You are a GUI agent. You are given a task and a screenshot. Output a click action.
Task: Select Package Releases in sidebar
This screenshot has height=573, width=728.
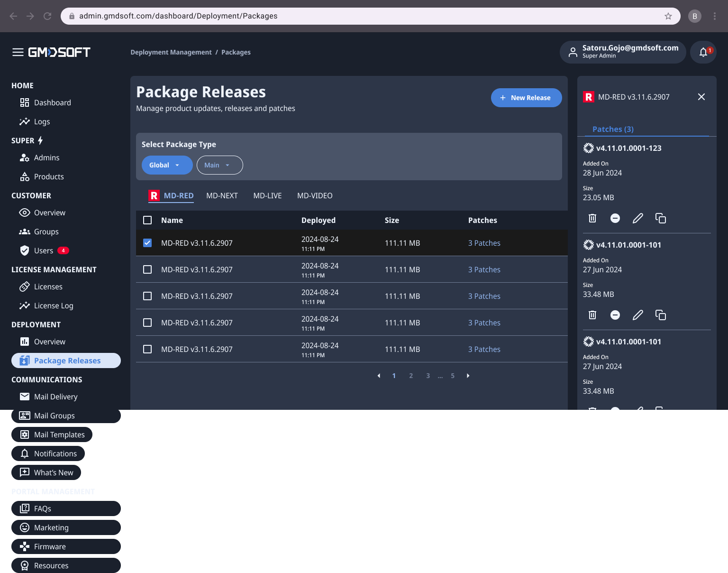[66, 360]
